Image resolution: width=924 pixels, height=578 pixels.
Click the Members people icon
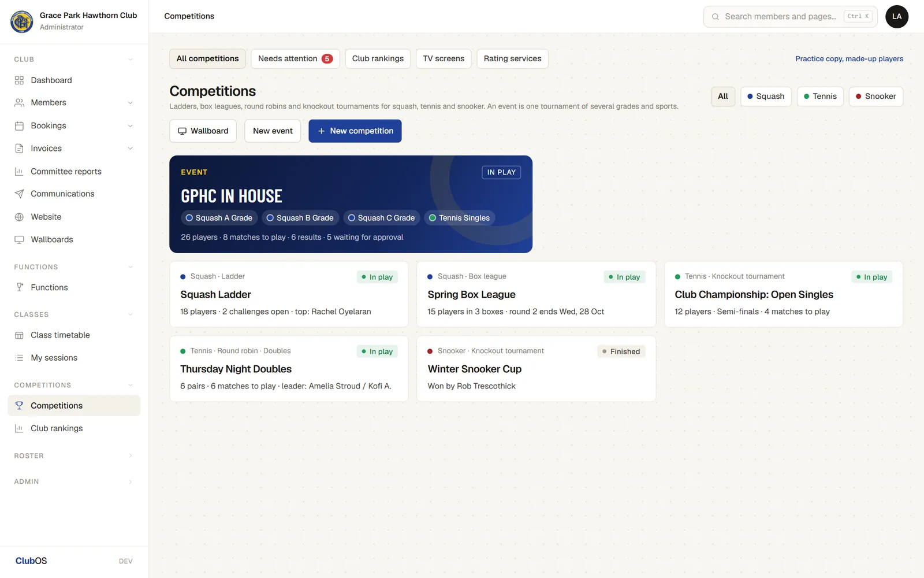pyautogui.click(x=19, y=103)
